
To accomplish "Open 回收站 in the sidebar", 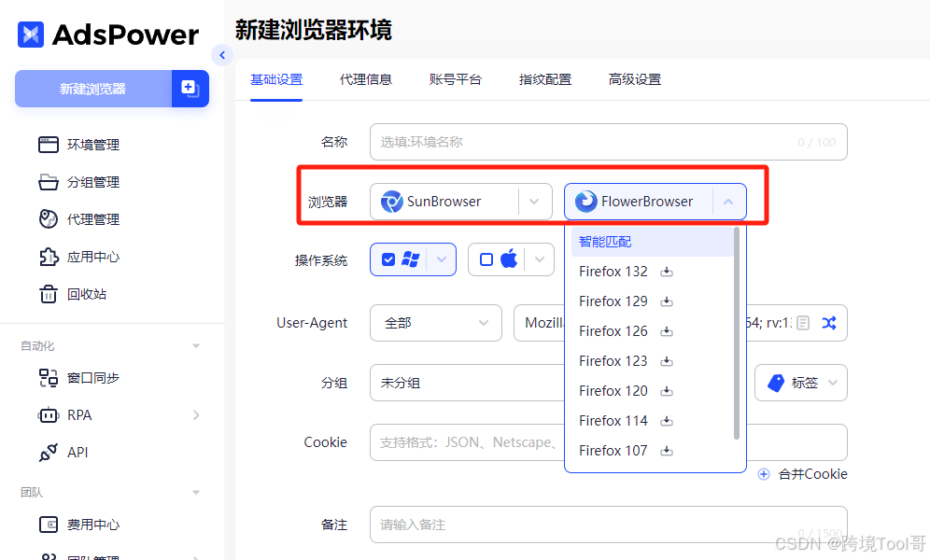I will [72, 294].
